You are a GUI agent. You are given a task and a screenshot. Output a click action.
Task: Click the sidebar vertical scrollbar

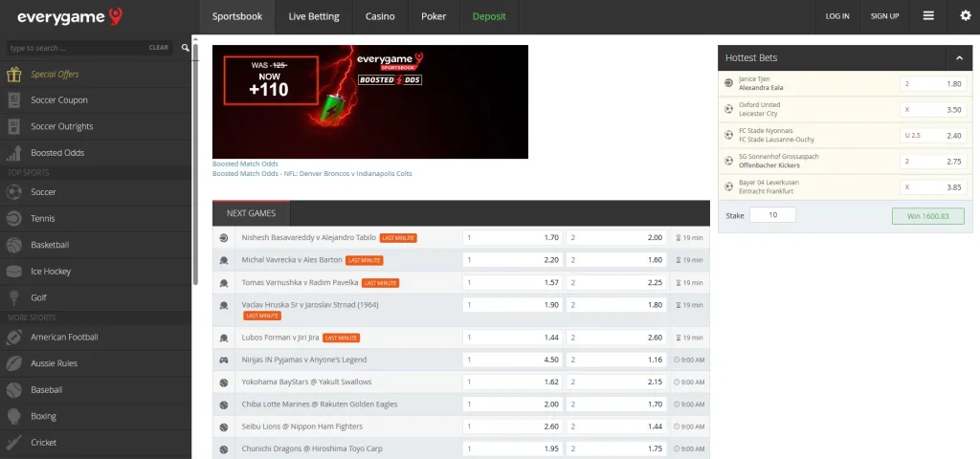(195, 164)
